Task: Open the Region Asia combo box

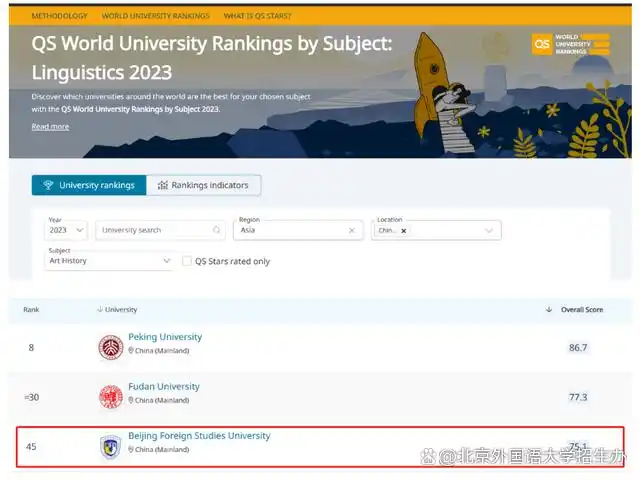Action: click(x=298, y=230)
